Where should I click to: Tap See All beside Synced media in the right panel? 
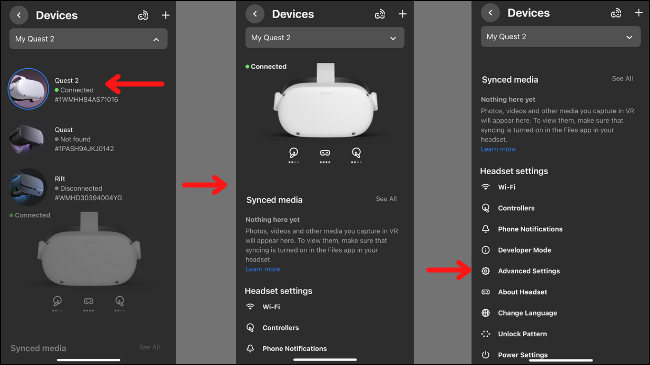[x=622, y=78]
